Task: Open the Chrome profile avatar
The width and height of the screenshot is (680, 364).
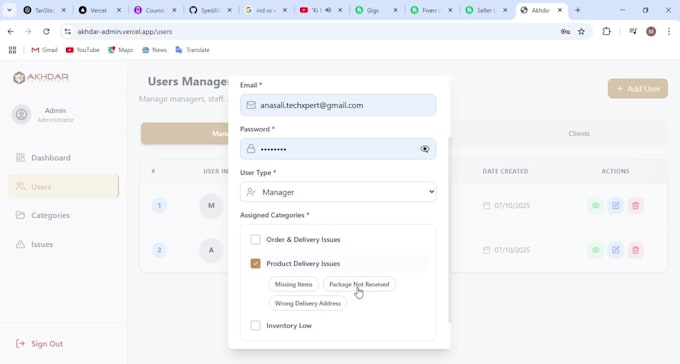Action: (x=651, y=31)
